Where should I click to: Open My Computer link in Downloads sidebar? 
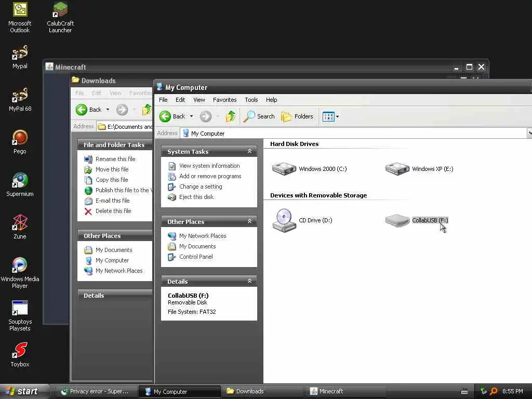point(112,260)
